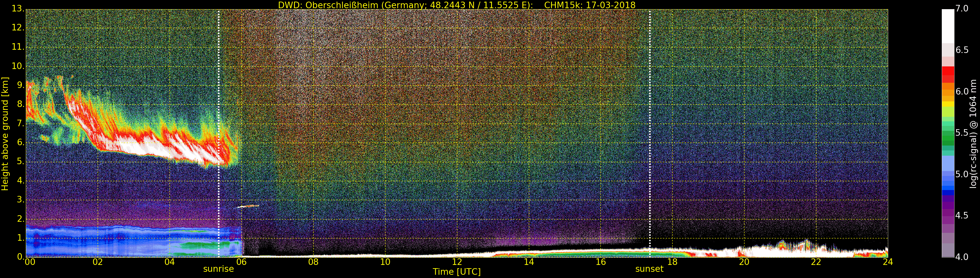Click the '08' hour tick label
The height and width of the screenshot is (278, 980).
(x=313, y=262)
